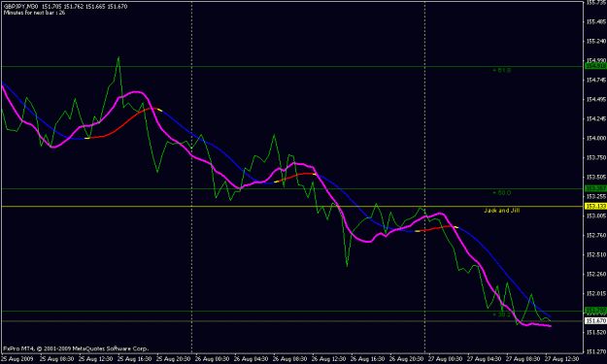Click the '25 Aug 20:30' time axis label
The image size is (607, 364).
coord(173,358)
